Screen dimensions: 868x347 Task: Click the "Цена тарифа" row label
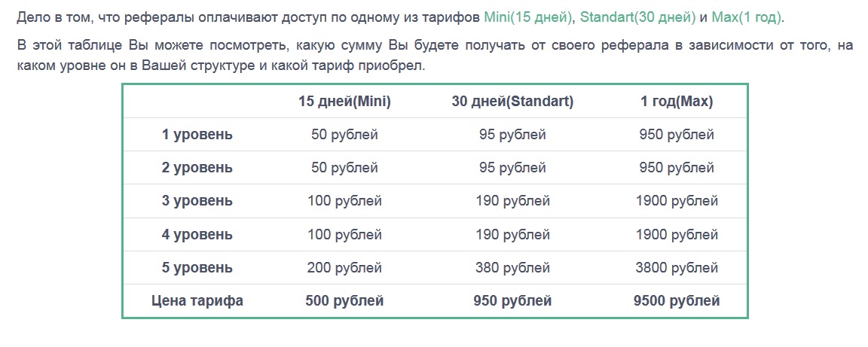(197, 301)
